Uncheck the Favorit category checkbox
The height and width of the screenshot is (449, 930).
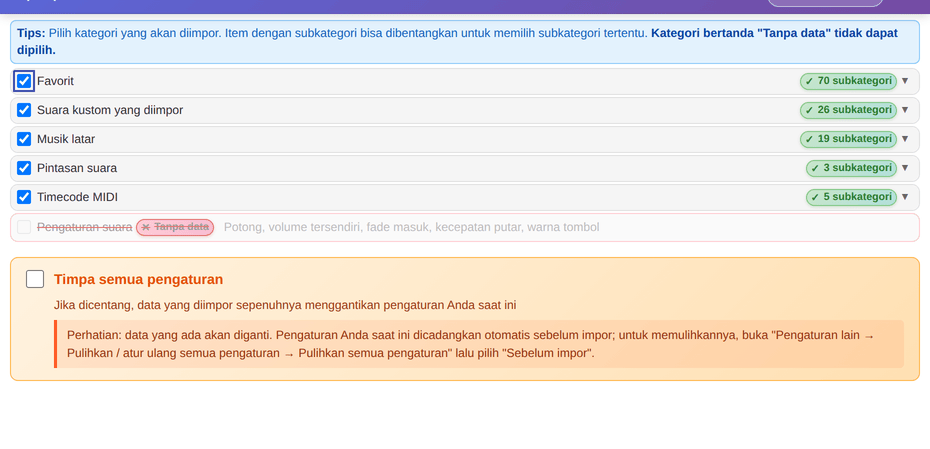pos(24,81)
